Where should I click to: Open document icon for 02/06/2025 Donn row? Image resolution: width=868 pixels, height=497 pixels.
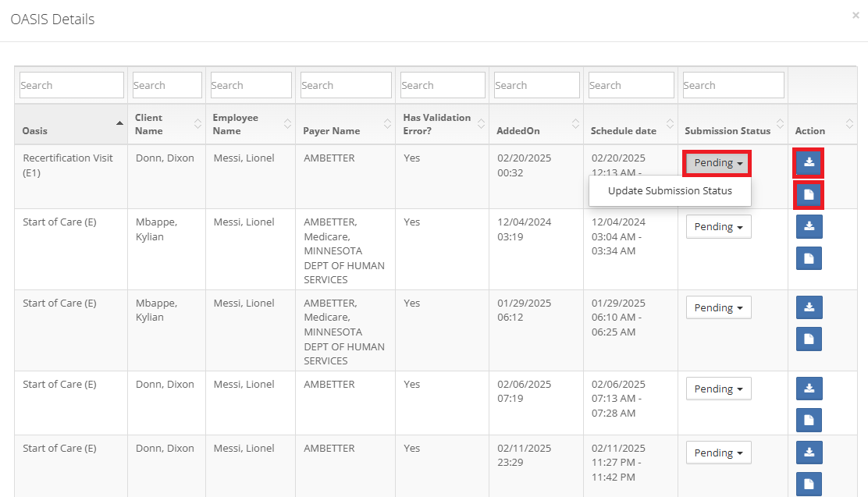pos(809,421)
